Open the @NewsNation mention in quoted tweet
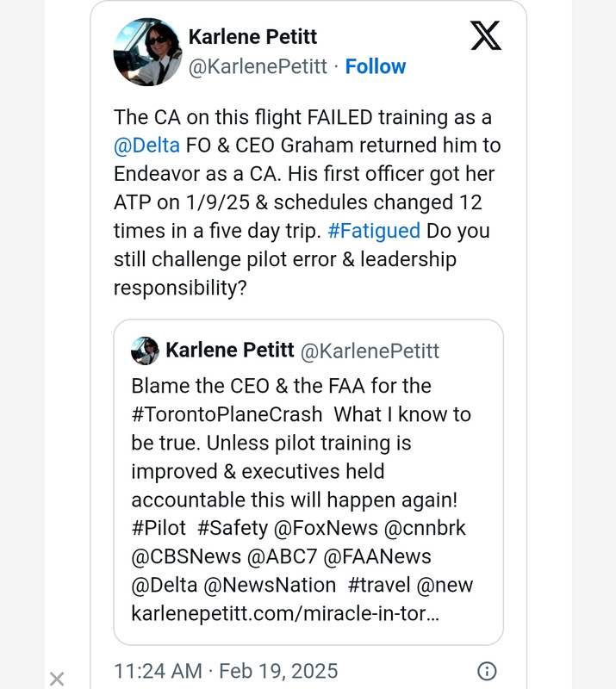Image resolution: width=616 pixels, height=689 pixels. pyautogui.click(x=270, y=585)
